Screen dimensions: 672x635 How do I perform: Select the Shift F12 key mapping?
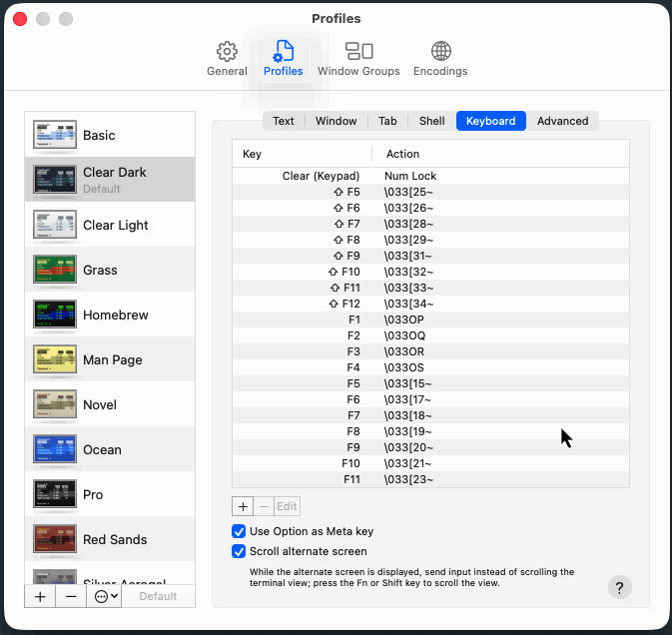pyautogui.click(x=430, y=304)
